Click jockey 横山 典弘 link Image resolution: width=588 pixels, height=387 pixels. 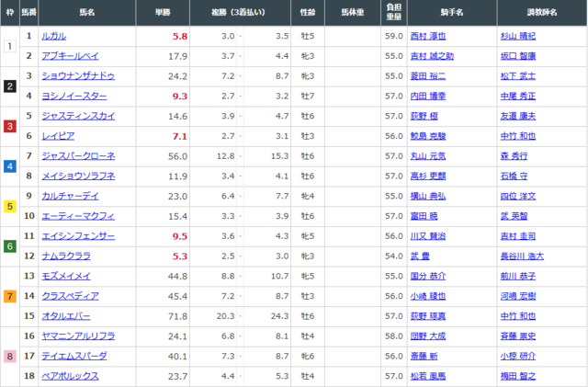tap(428, 196)
